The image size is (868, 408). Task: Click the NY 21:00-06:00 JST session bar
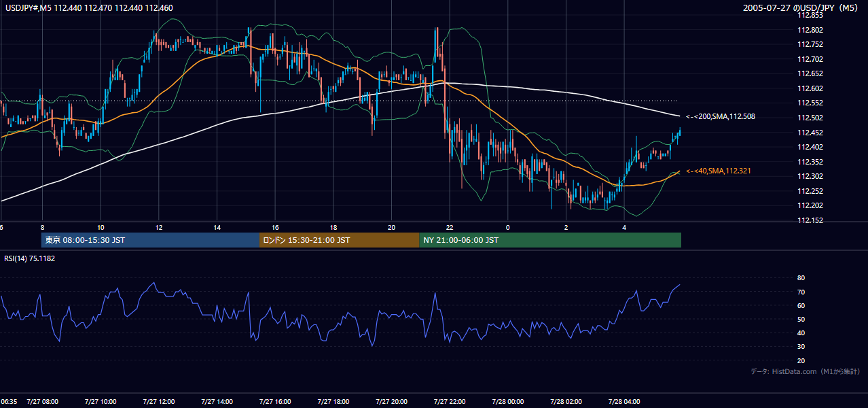(550, 240)
